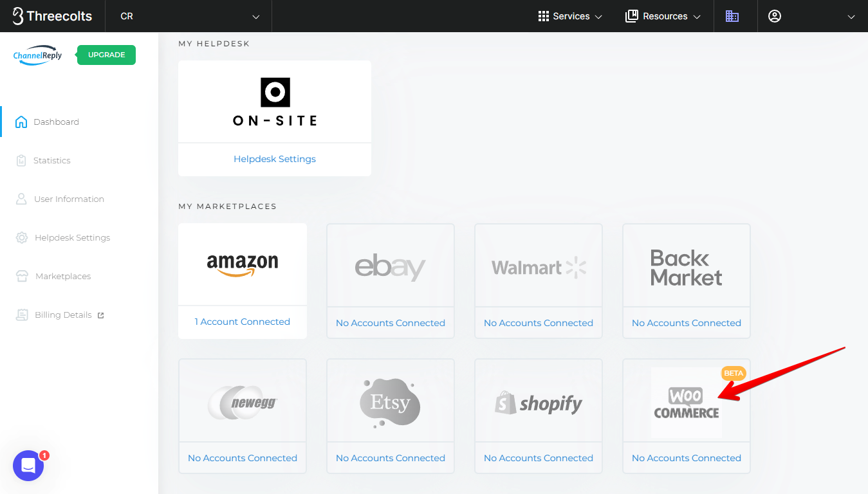Click No Accounts Connected under Shopify
This screenshot has height=494, width=868.
pos(539,458)
